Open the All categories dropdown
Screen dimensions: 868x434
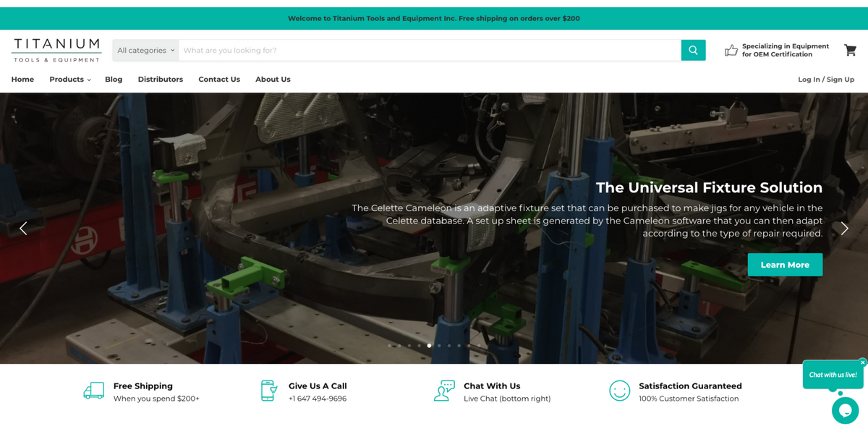(x=145, y=50)
